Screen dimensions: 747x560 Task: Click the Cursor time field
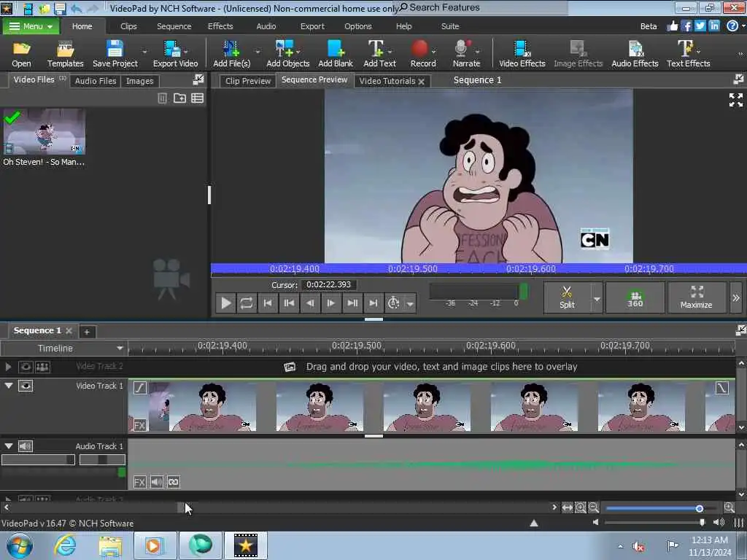click(x=329, y=285)
